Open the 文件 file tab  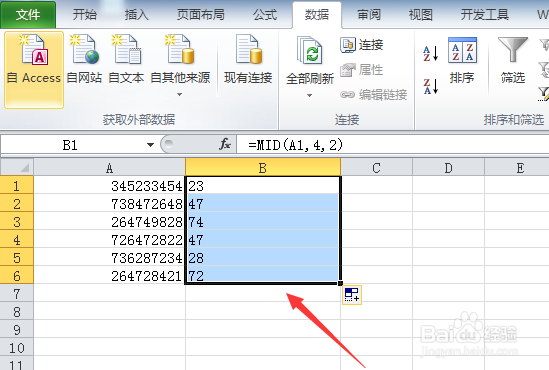(x=28, y=15)
